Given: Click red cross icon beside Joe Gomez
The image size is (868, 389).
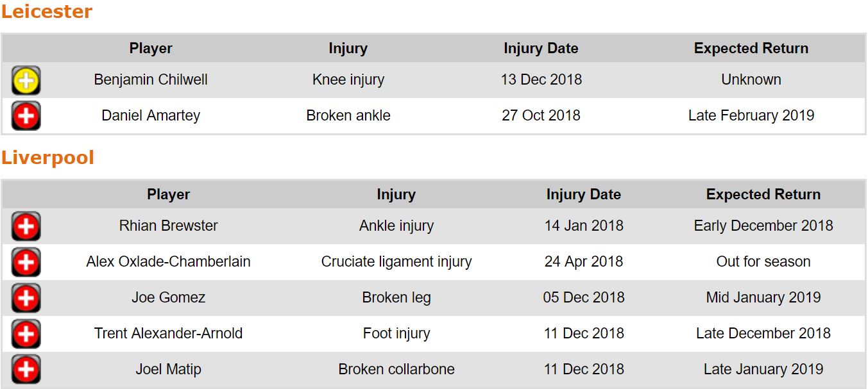Looking at the screenshot, I should [x=26, y=298].
